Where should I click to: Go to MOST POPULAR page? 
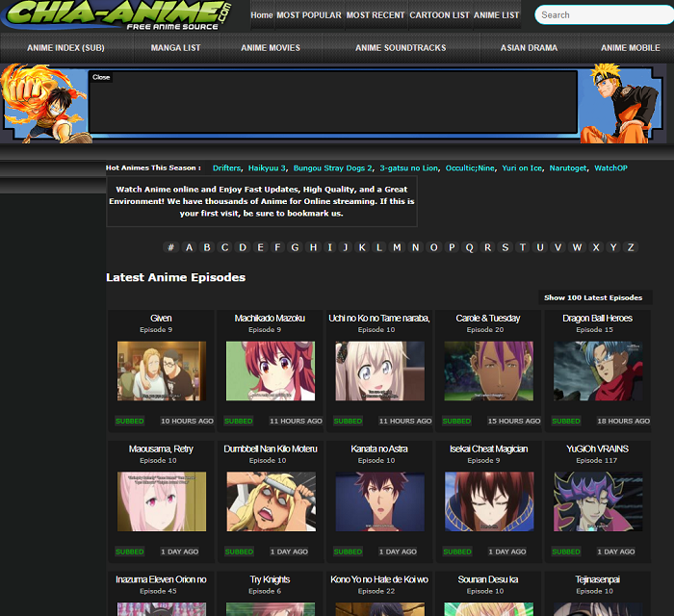pos(309,15)
